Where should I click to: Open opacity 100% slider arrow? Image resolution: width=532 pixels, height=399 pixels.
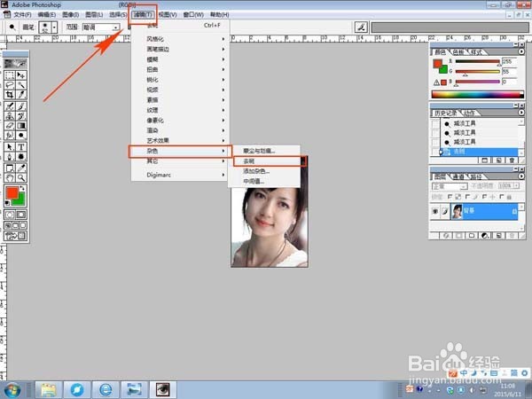[516, 186]
